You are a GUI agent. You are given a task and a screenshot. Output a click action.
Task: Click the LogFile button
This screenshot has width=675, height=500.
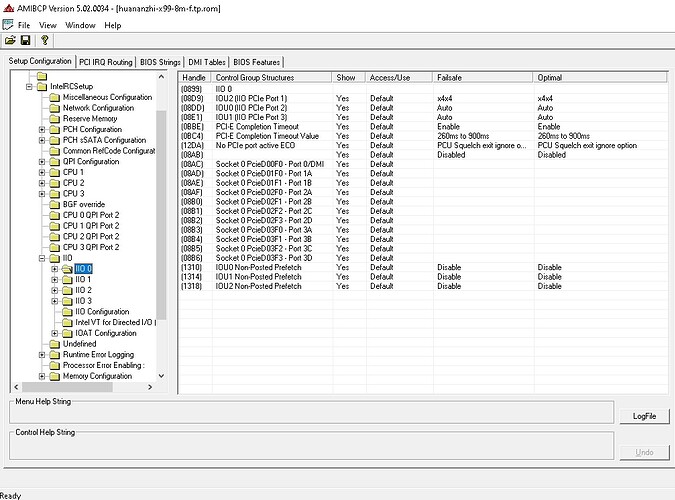pyautogui.click(x=644, y=416)
